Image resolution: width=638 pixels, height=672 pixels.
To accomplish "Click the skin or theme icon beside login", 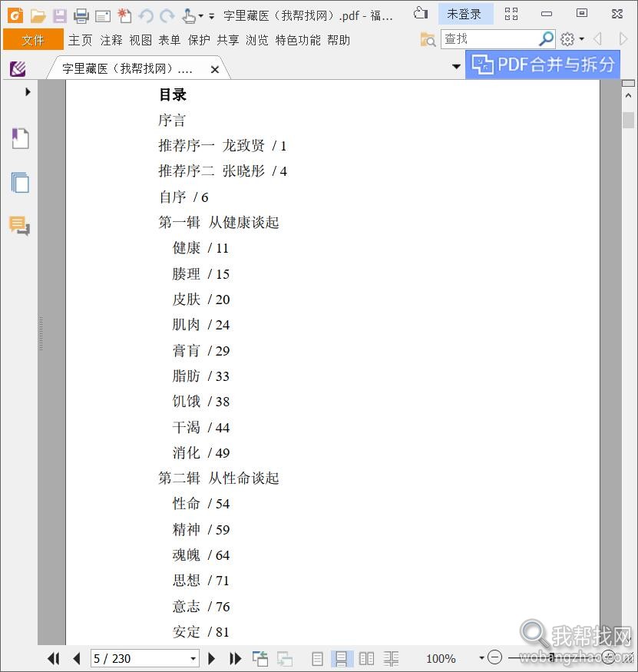I will (x=421, y=14).
